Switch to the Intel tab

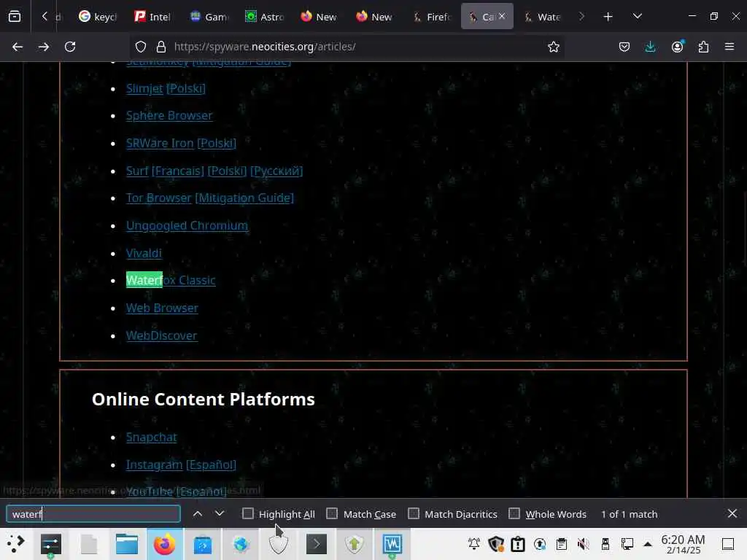click(153, 17)
